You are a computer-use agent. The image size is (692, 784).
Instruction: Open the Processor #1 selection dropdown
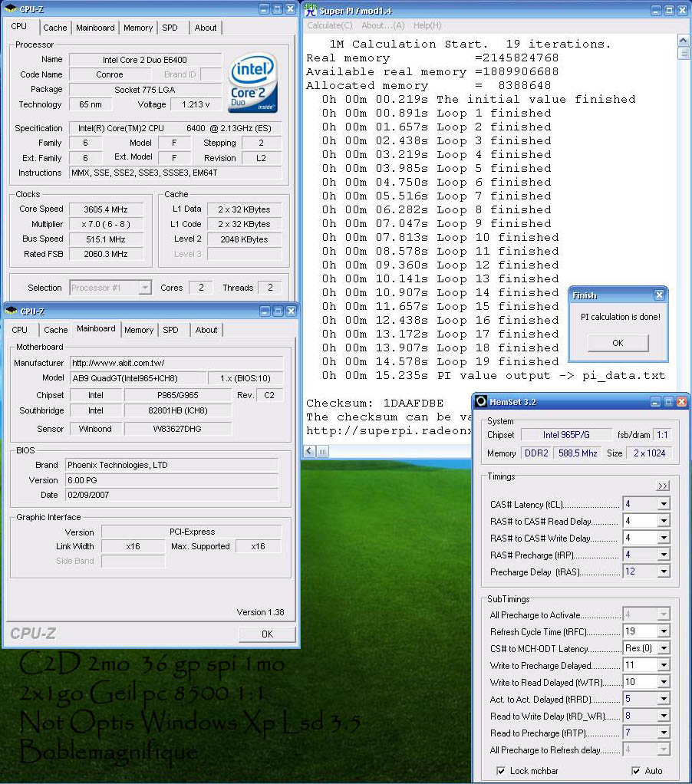point(145,288)
